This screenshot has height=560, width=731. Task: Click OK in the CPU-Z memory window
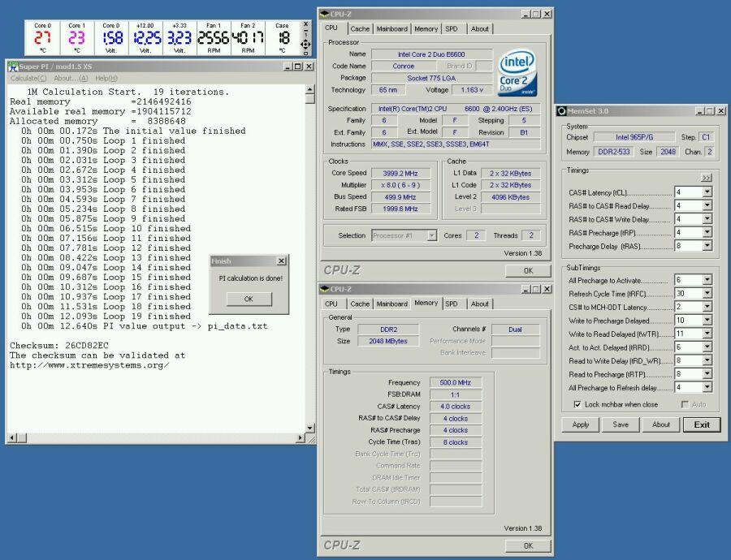point(528,545)
